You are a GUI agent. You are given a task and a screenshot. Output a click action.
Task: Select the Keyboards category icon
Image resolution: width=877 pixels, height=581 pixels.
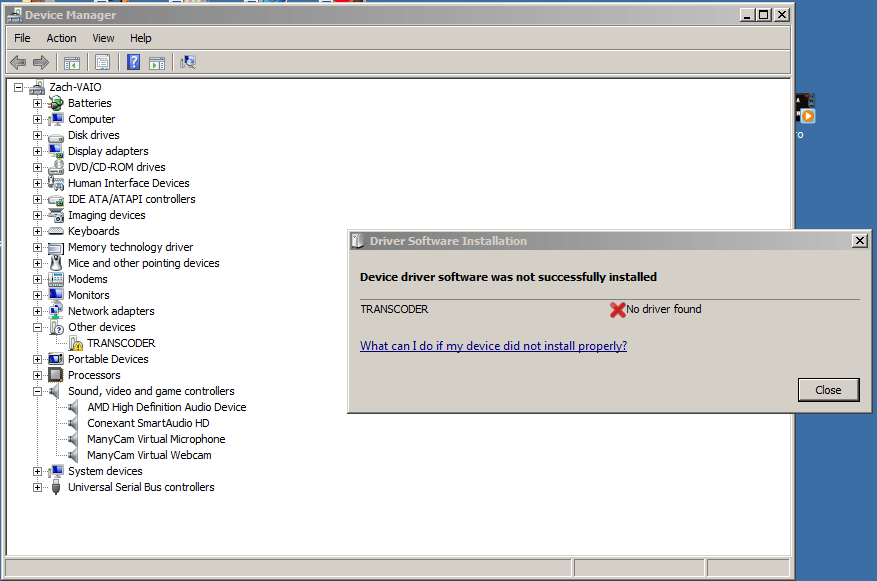click(56, 231)
